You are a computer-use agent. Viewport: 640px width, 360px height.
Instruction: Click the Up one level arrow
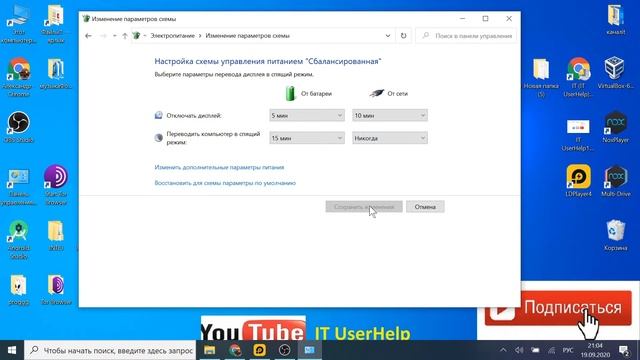click(125, 36)
